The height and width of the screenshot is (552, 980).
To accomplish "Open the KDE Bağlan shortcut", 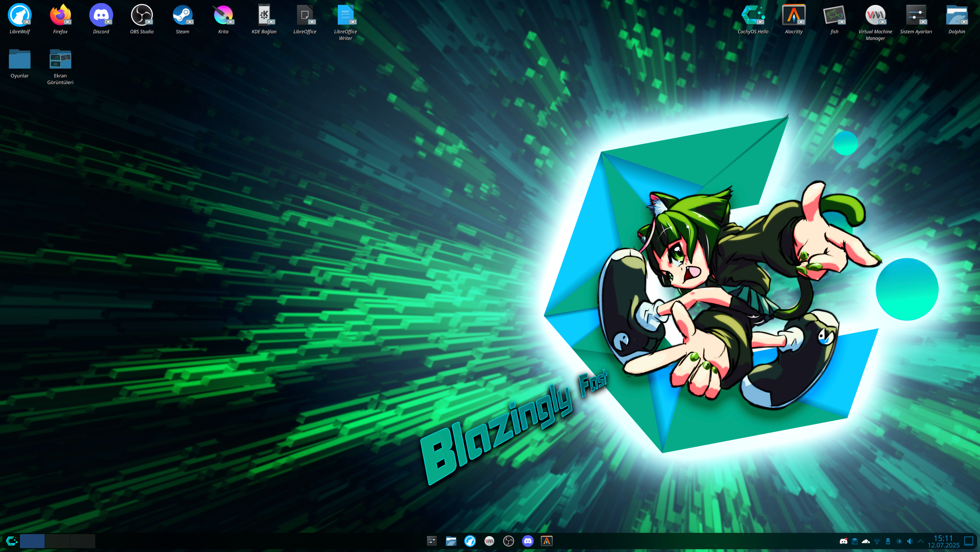I will 264,19.
